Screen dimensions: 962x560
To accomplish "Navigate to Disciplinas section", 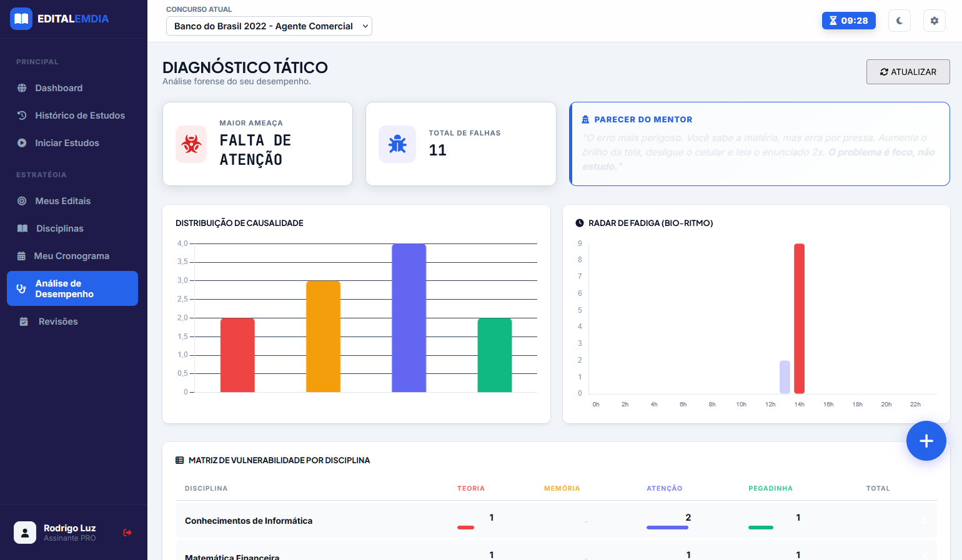I will 59,228.
